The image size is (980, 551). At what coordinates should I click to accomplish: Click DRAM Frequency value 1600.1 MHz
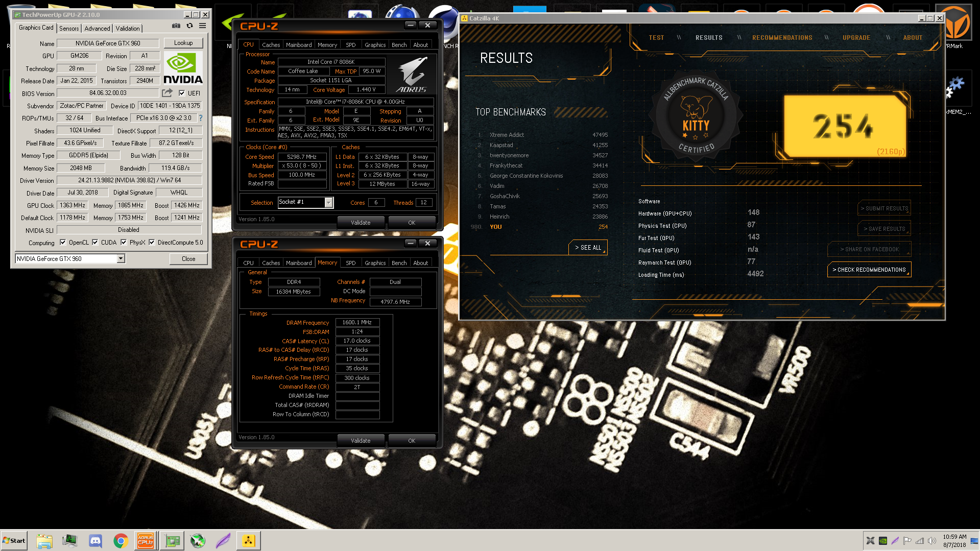coord(357,322)
